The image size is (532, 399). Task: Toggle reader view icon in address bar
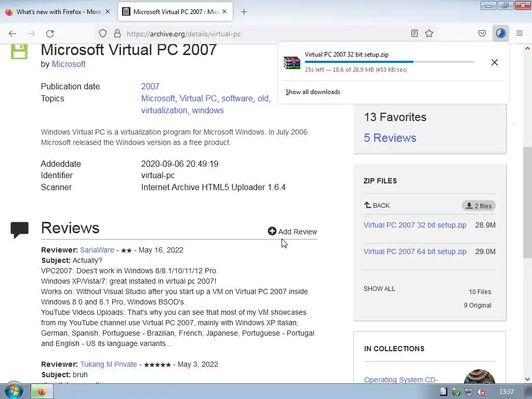point(414,33)
